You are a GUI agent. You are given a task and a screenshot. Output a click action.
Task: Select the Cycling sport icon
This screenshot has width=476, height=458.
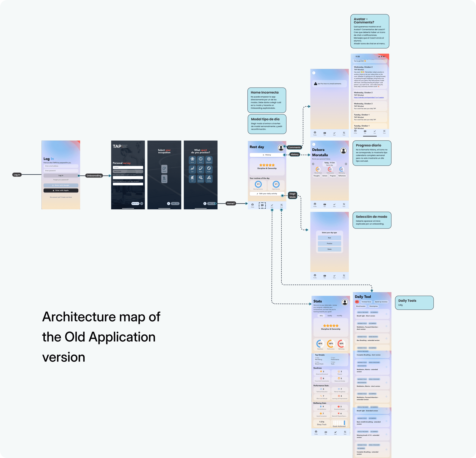(209, 179)
